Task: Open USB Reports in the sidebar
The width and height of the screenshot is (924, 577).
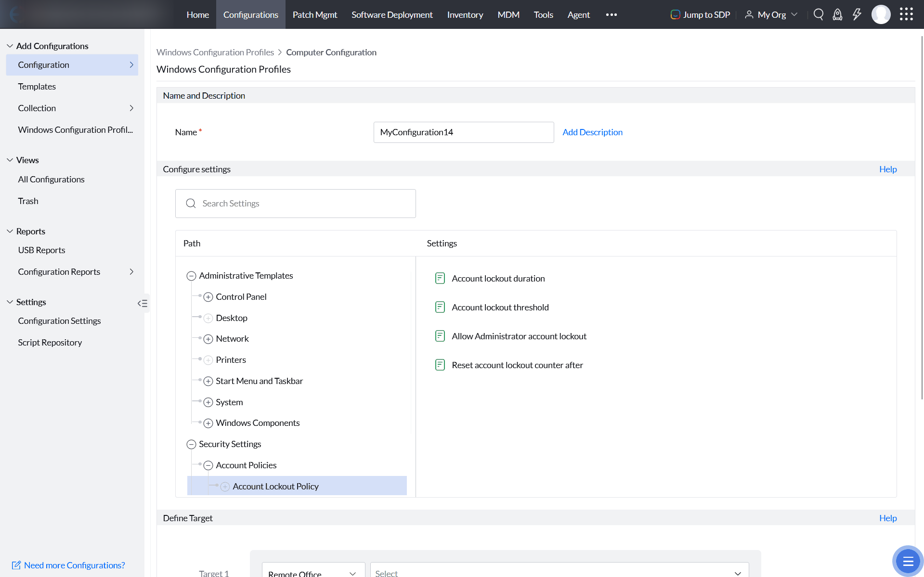Action: 41,250
